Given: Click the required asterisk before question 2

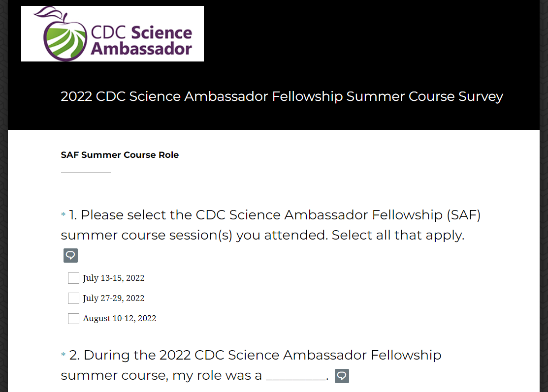Looking at the screenshot, I should coord(63,355).
